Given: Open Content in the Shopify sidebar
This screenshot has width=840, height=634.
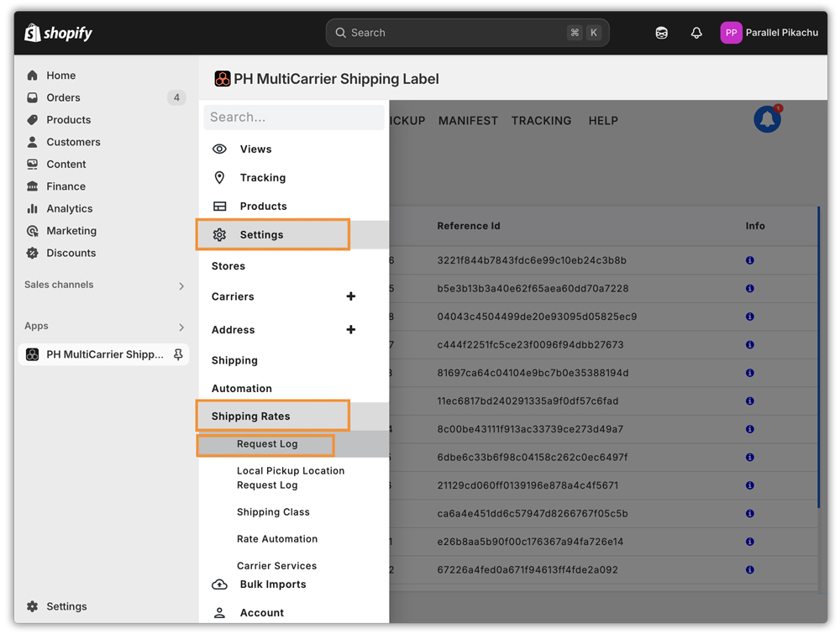Looking at the screenshot, I should (66, 165).
